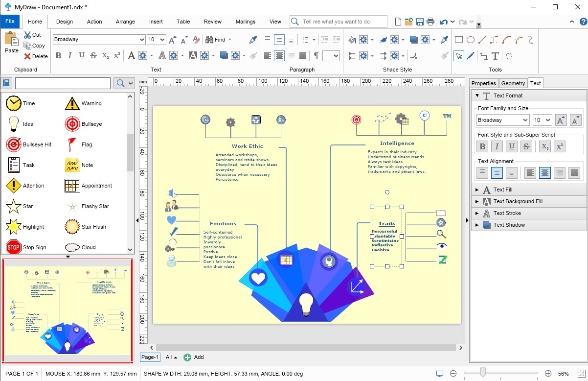Open the Find dropdown arrow
This screenshot has height=381, width=588.
pyautogui.click(x=230, y=40)
